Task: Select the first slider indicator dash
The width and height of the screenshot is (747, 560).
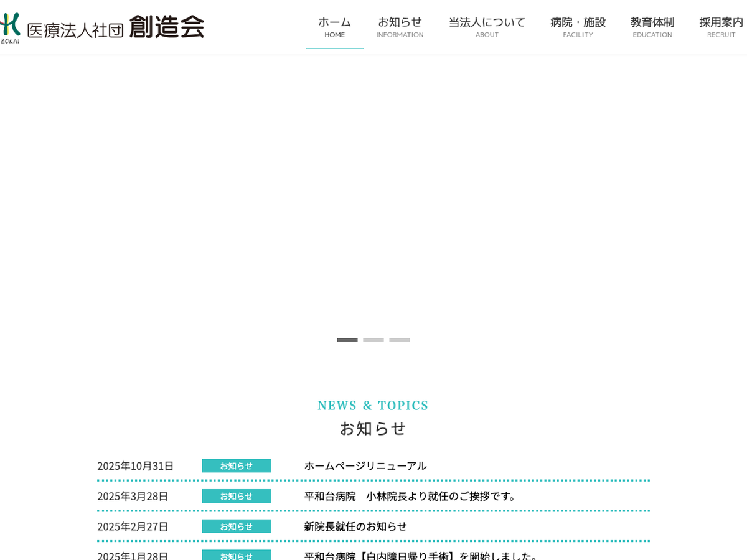Action: pos(347,340)
